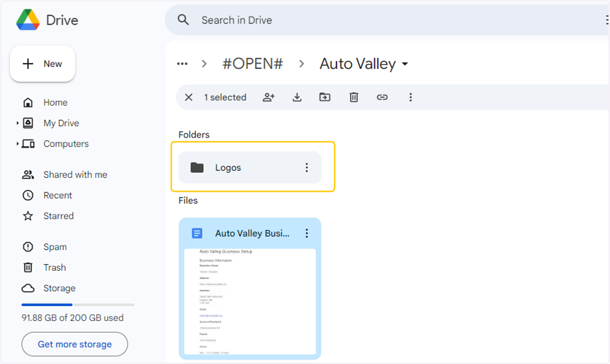Open Home in the sidebar
The height and width of the screenshot is (364, 610).
click(x=55, y=103)
